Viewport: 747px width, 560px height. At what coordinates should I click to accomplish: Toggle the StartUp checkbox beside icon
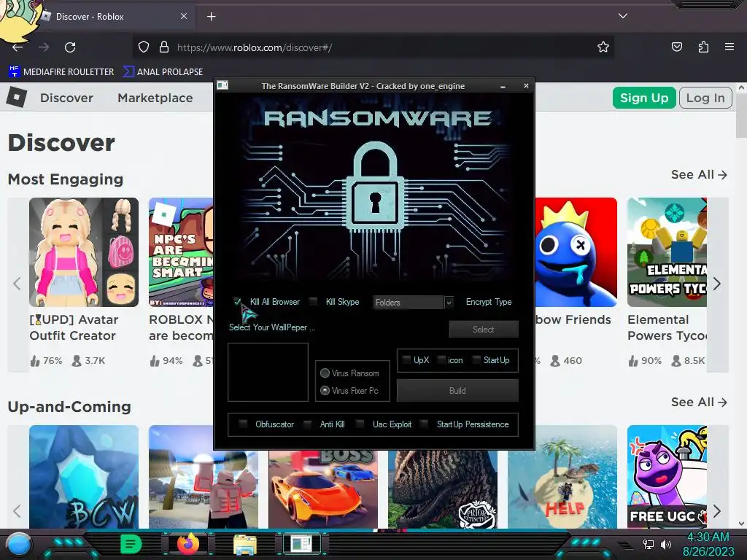pyautogui.click(x=476, y=360)
